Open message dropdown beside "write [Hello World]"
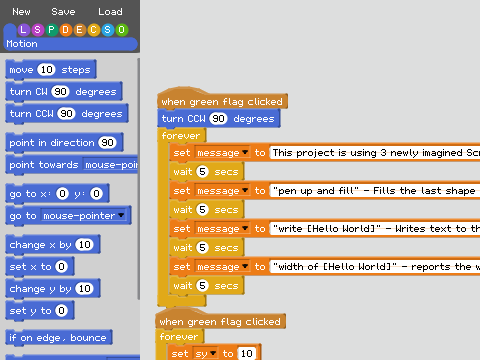Image resolution: width=480 pixels, height=360 pixels. point(222,229)
